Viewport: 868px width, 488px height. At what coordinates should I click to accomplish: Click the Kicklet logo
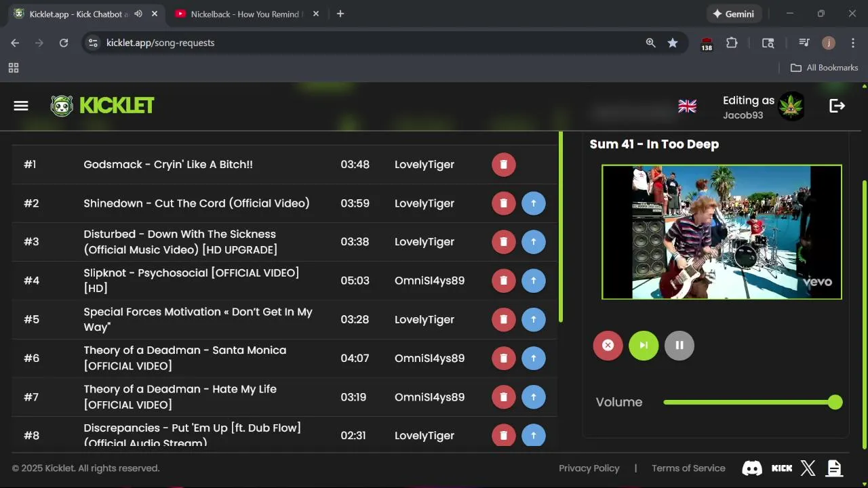[x=102, y=106]
